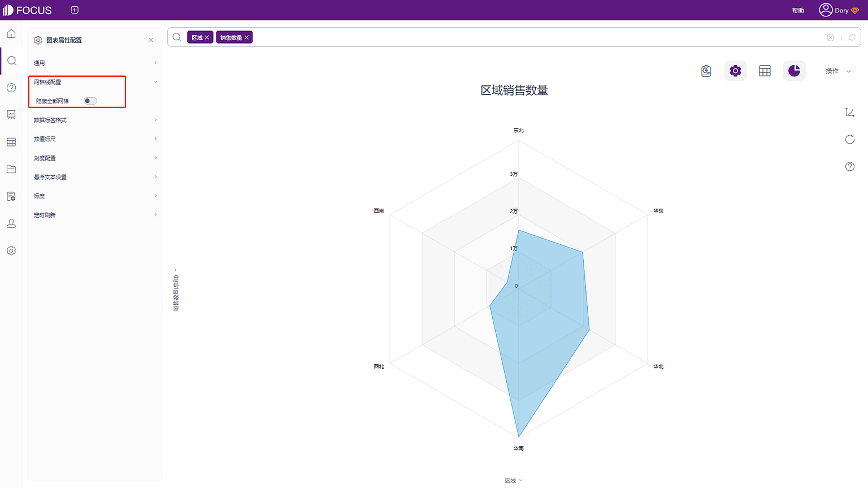Click the axis swap icon at right

coord(849,112)
